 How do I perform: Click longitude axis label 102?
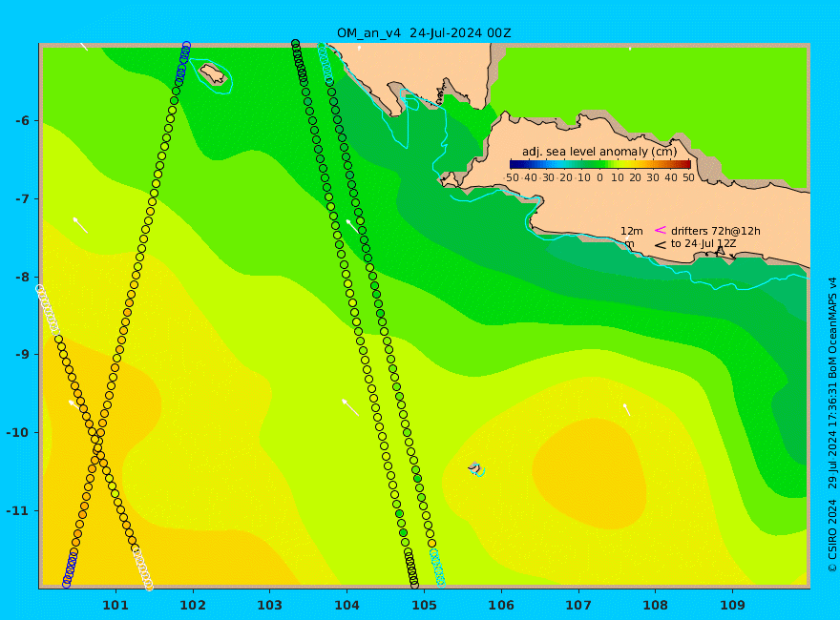click(192, 606)
